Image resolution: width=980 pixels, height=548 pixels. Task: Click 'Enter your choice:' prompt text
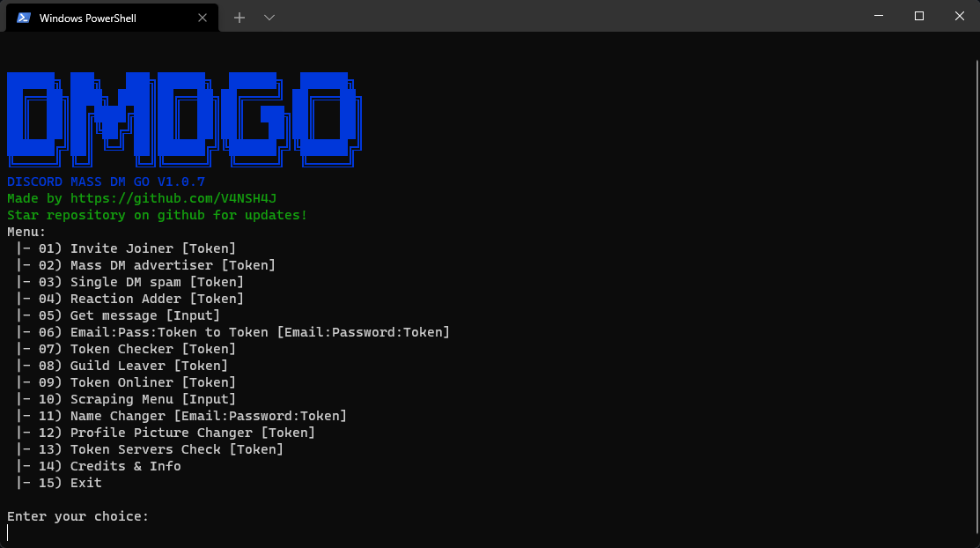[78, 516]
